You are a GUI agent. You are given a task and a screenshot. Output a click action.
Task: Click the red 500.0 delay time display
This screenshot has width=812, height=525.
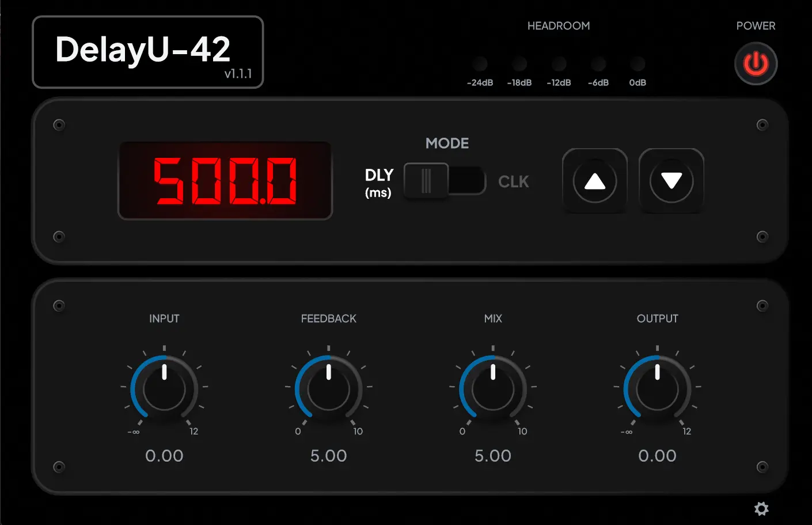tap(225, 180)
